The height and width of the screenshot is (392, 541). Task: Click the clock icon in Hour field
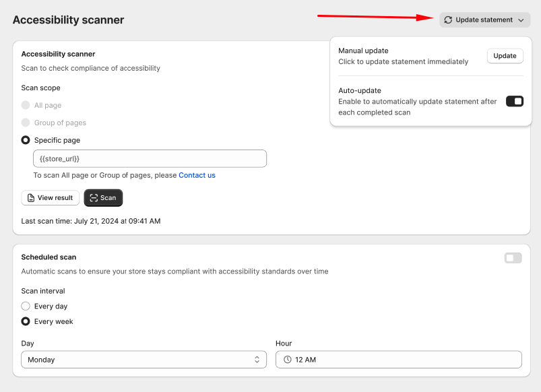tap(288, 360)
